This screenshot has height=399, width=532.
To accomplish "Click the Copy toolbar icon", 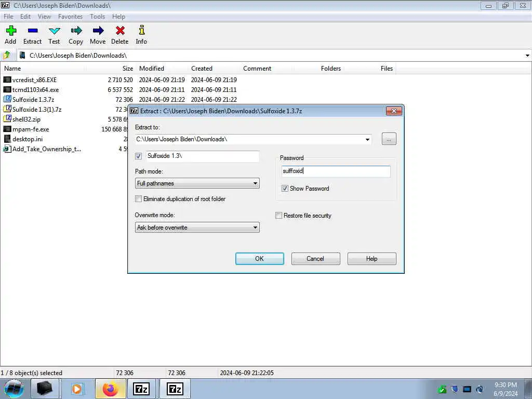I will 76,31.
